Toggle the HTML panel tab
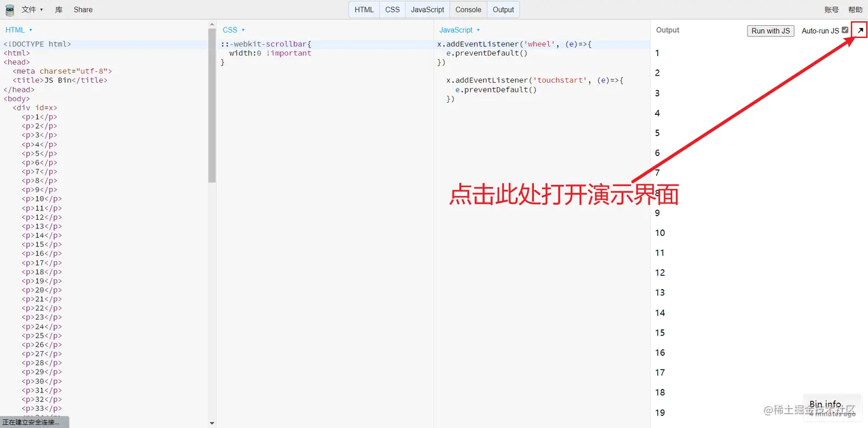 point(363,9)
